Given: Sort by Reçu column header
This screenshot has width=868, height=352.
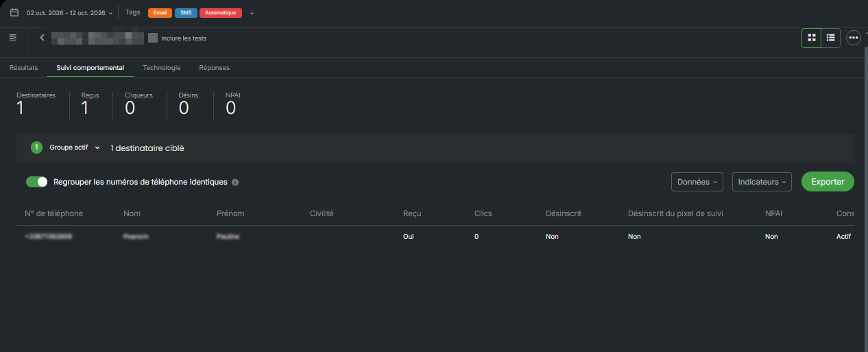Looking at the screenshot, I should [412, 213].
